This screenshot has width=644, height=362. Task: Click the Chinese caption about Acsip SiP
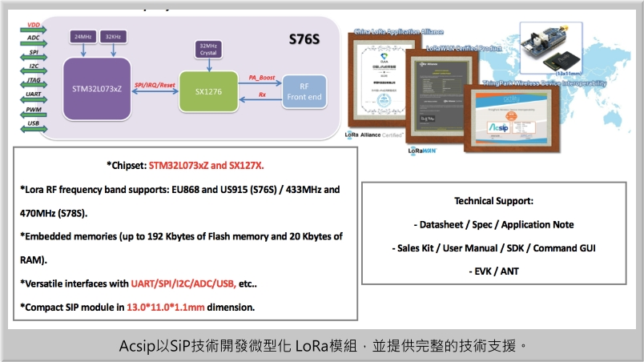tap(323, 346)
